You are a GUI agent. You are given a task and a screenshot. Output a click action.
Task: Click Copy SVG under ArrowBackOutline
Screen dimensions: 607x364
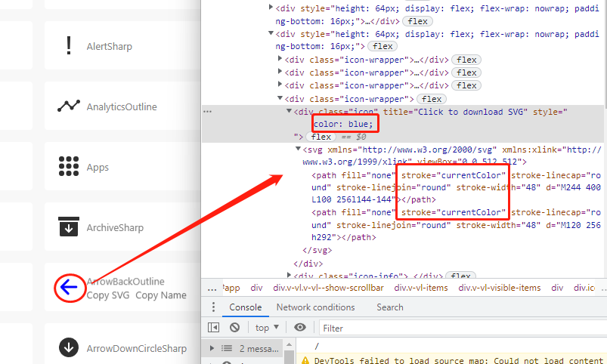108,295
